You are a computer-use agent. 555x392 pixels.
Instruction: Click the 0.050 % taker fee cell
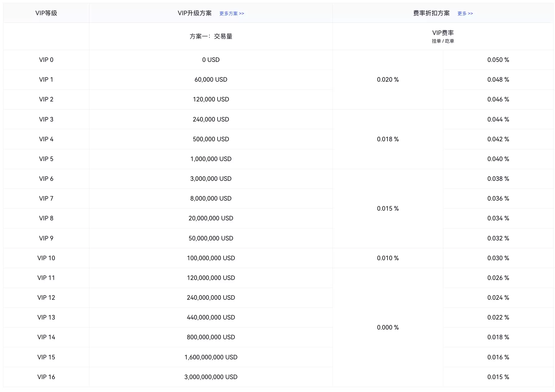(x=498, y=60)
